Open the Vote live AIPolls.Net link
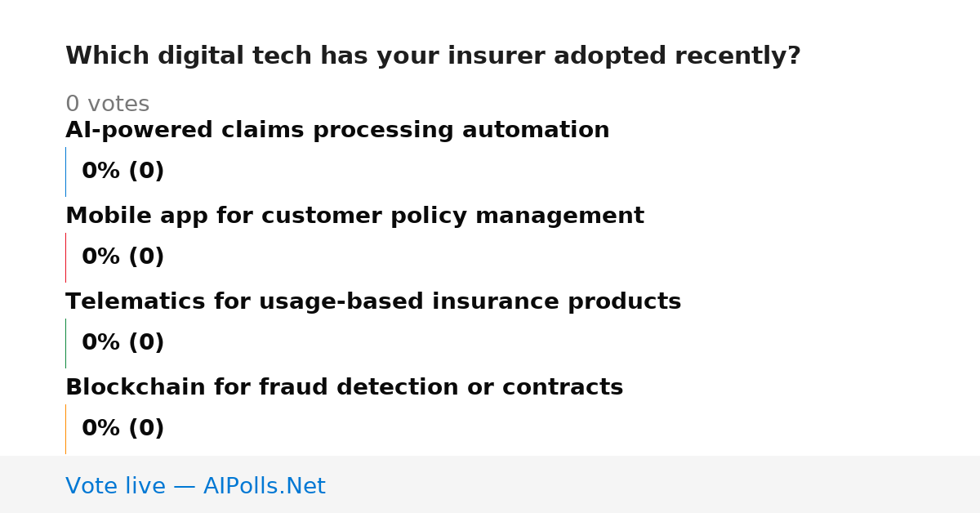980x513 pixels. [x=195, y=487]
